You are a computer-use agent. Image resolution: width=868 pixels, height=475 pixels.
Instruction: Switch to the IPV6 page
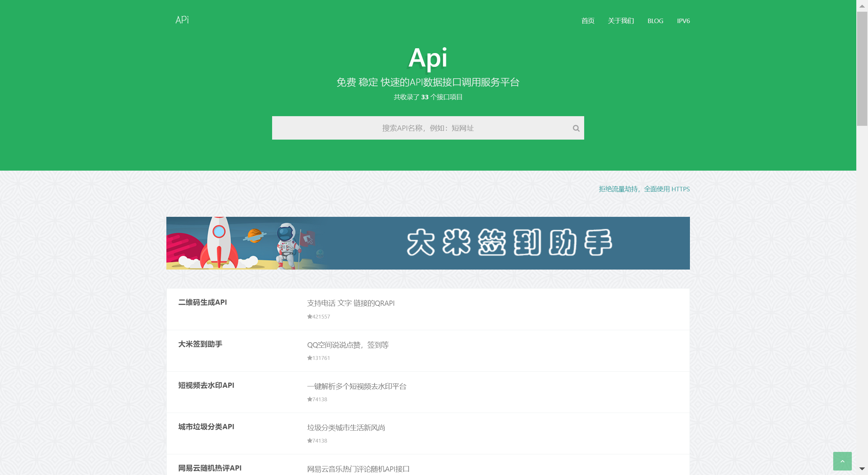[683, 21]
